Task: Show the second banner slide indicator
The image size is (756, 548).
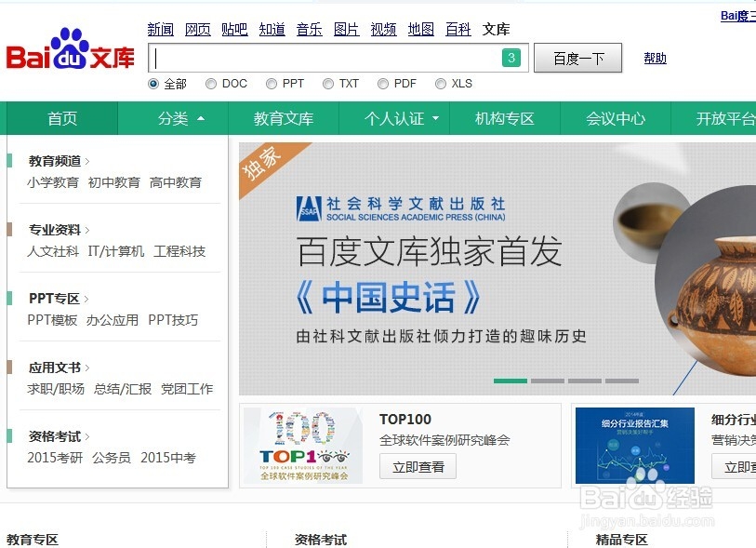Action: click(547, 381)
